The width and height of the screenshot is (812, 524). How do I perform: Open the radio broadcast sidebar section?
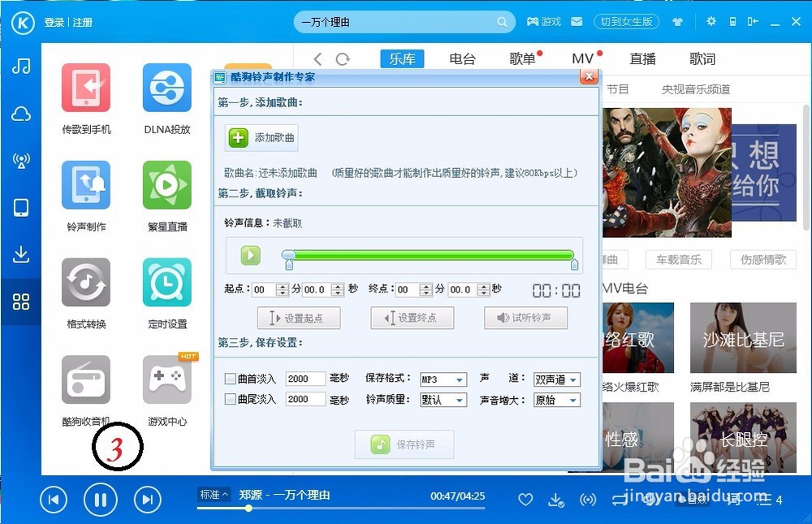point(21,161)
